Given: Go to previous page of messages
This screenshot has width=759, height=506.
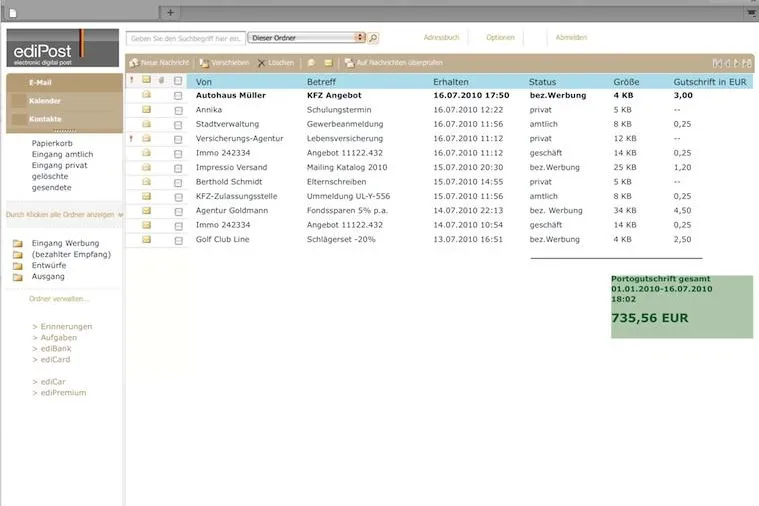Looking at the screenshot, I should click(728, 63).
